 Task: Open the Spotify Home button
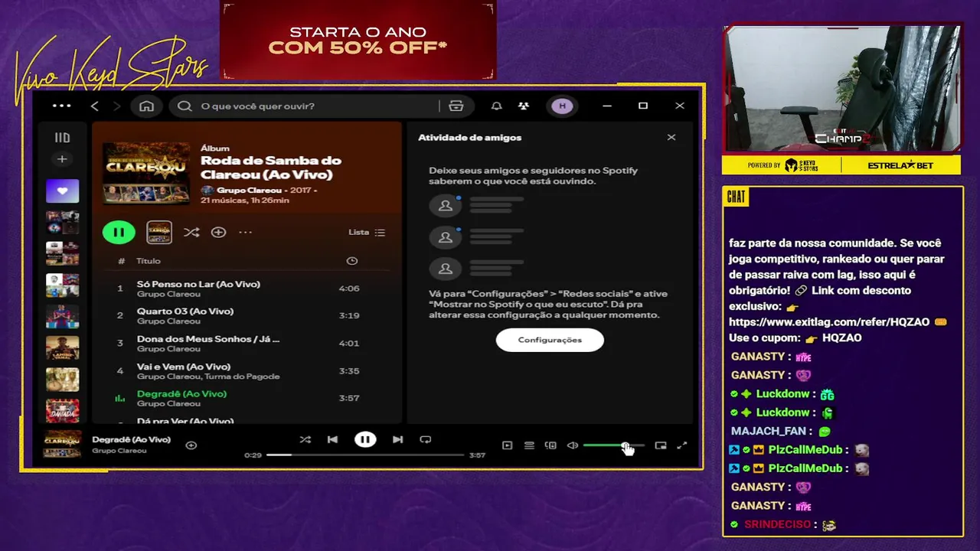tap(146, 106)
